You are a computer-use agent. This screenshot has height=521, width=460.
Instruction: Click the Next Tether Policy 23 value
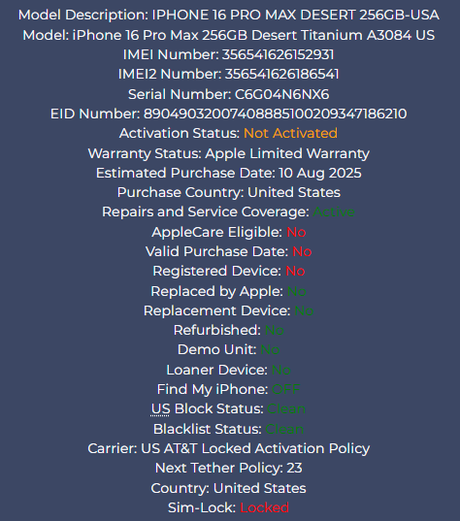point(294,468)
